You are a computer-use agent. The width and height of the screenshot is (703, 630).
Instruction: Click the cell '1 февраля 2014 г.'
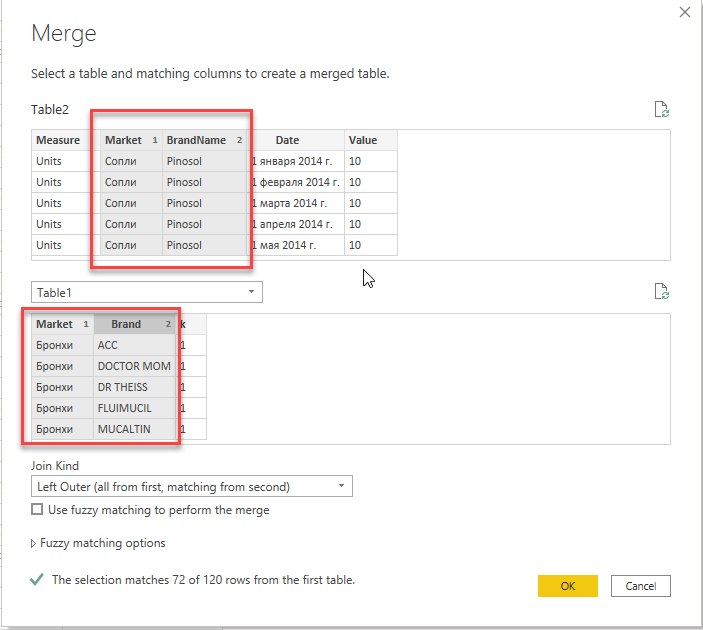(296, 182)
